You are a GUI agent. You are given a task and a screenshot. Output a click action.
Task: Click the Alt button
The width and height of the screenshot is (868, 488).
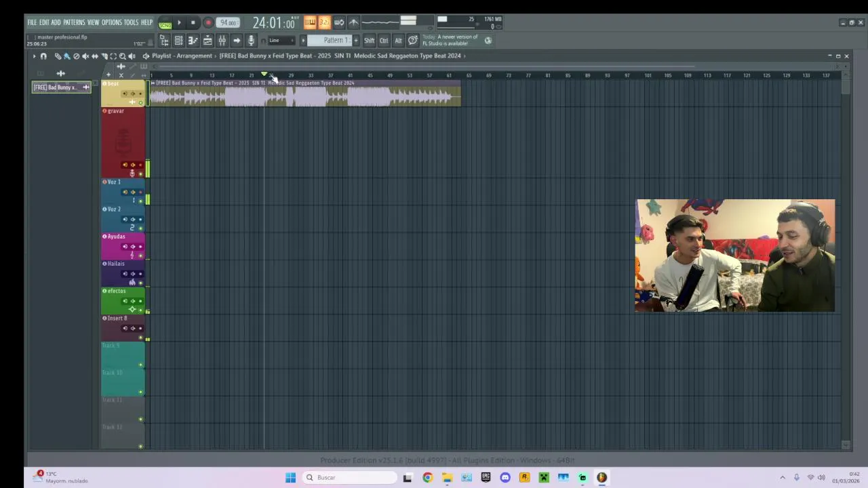[398, 41]
